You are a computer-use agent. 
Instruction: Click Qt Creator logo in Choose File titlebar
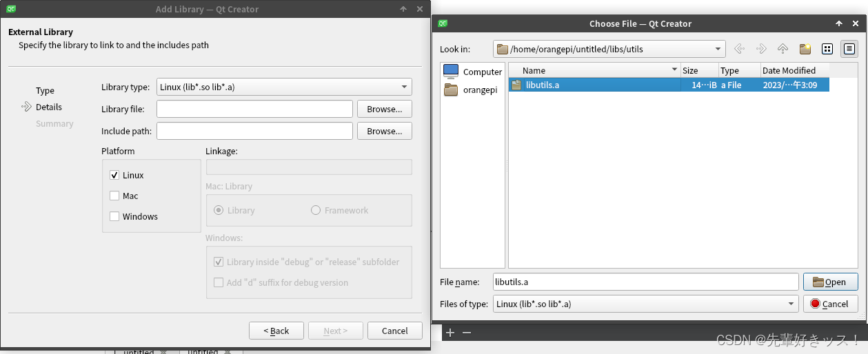point(443,23)
